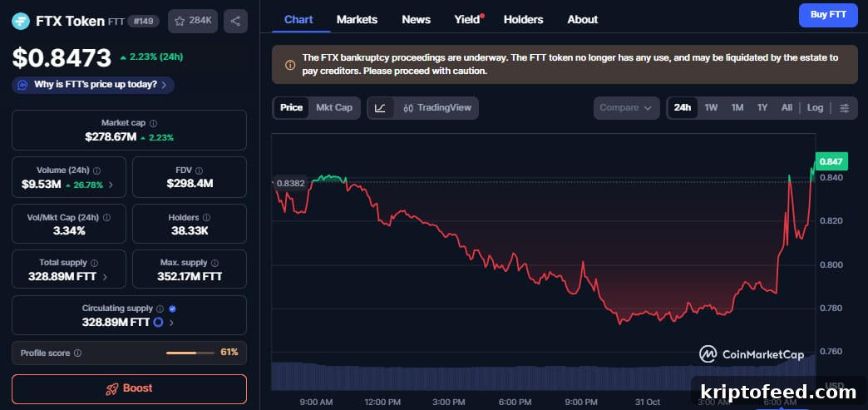Click the CoinMarketCap logo on chart

click(x=752, y=354)
